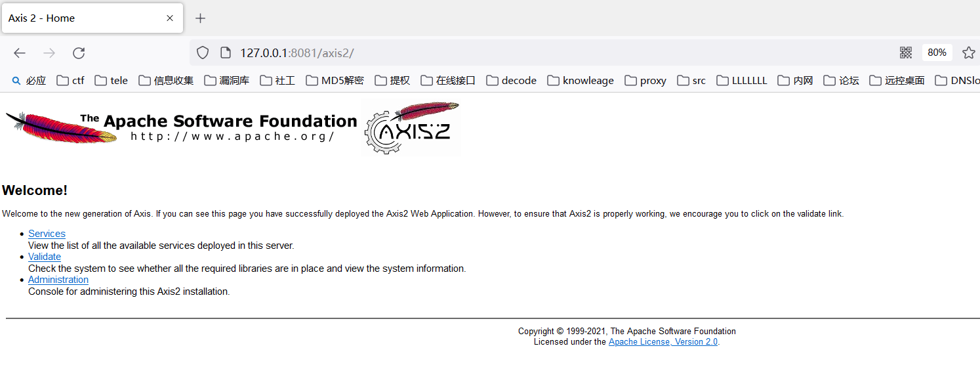Open the Services link
The width and height of the screenshot is (980, 367).
47,234
